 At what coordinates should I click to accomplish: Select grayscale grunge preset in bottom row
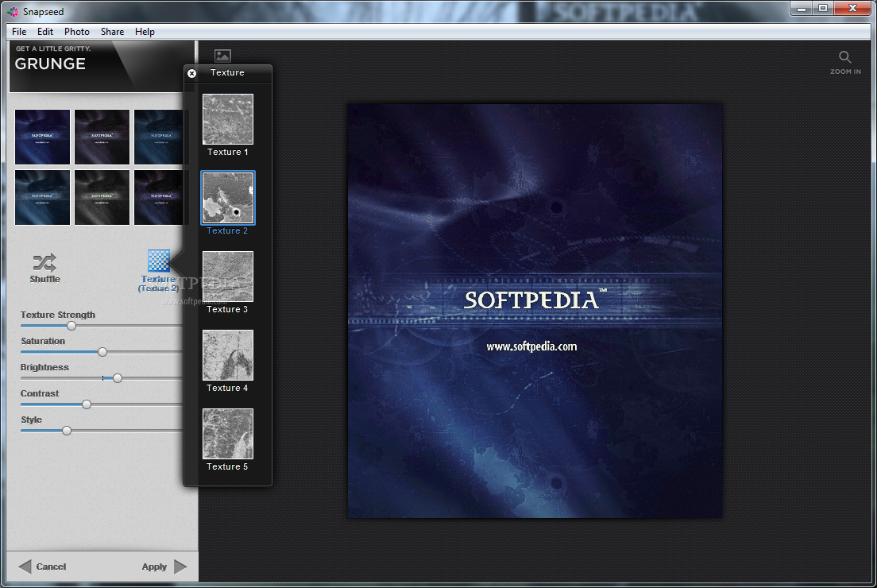click(x=102, y=198)
